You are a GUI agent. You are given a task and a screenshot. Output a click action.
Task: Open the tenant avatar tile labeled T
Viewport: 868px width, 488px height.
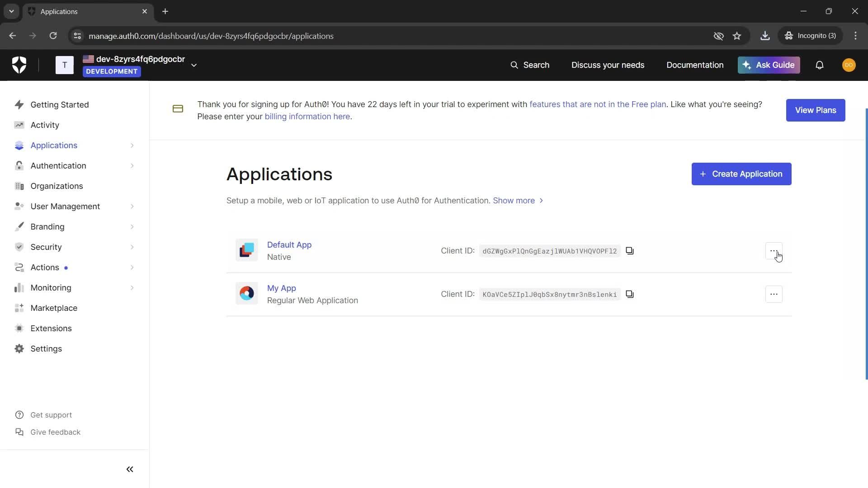pos(65,65)
